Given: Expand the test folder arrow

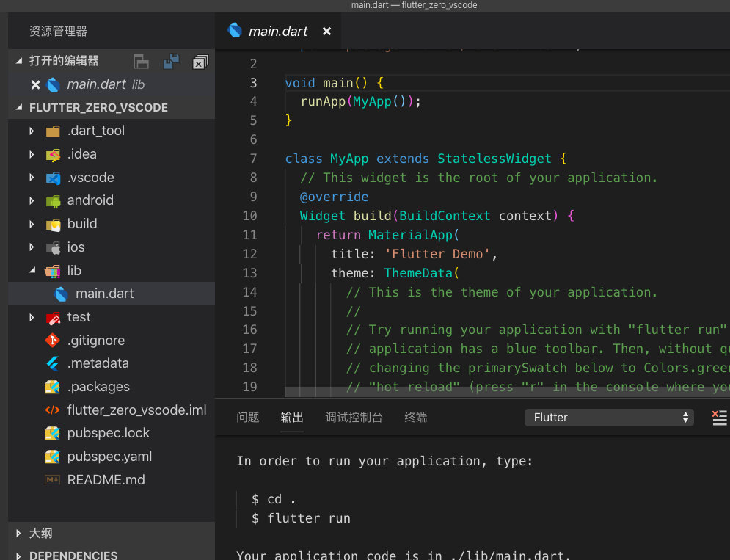Looking at the screenshot, I should [32, 318].
